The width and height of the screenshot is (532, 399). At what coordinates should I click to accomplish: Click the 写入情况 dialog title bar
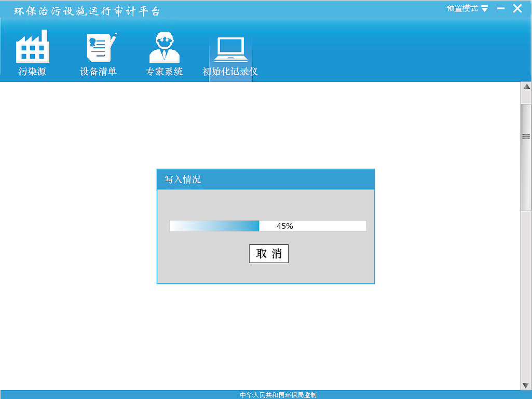pos(266,179)
